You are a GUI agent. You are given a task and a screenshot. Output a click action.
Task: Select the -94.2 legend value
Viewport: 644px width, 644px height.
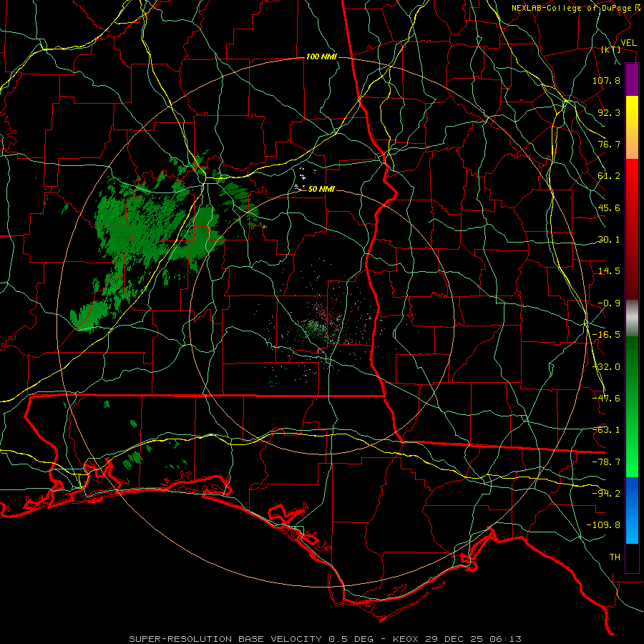coord(606,494)
